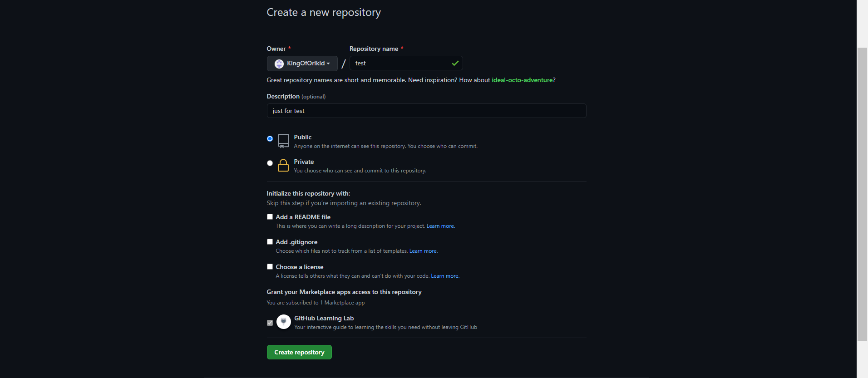Click the 'Private' option label text
The height and width of the screenshot is (378, 868).
point(304,162)
